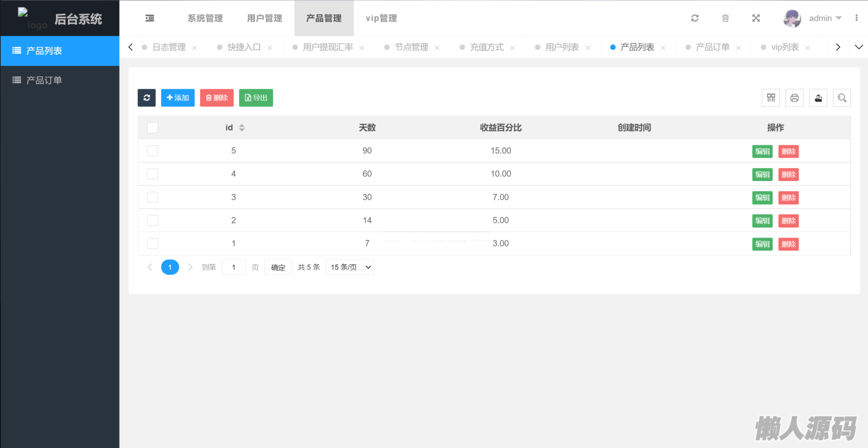The image size is (868, 448).
Task: Check the select-all checkbox in table header
Action: [153, 128]
